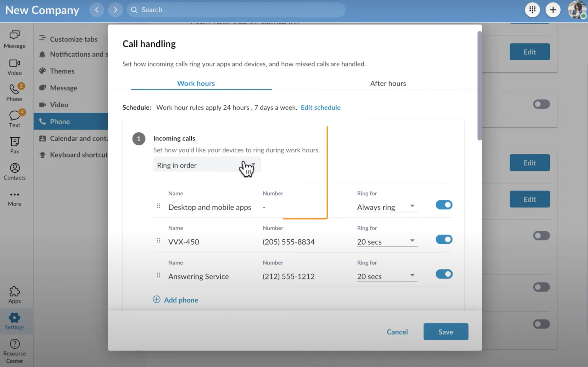
Task: Change Answering Service Ring for duration
Action: point(386,276)
